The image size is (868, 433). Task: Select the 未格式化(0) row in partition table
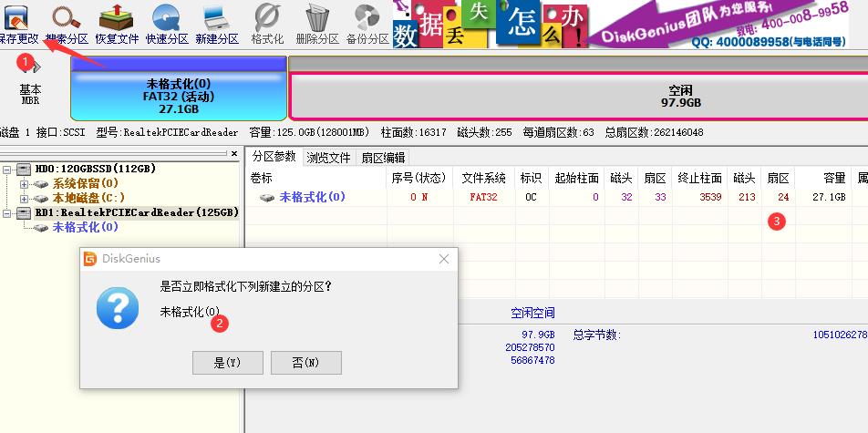[x=556, y=197]
